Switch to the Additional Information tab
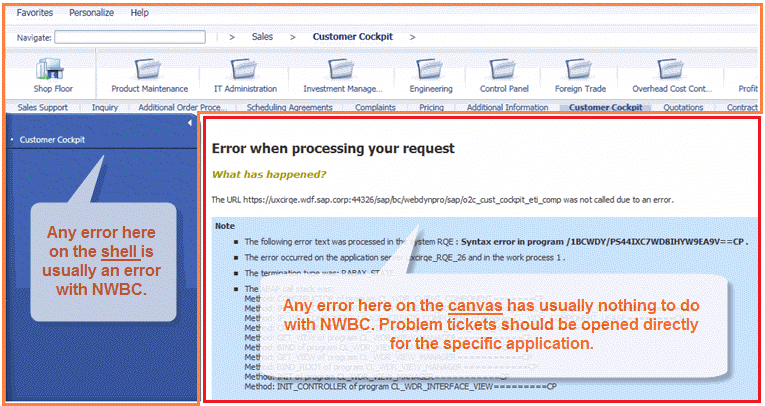The height and width of the screenshot is (406, 765). point(507,107)
